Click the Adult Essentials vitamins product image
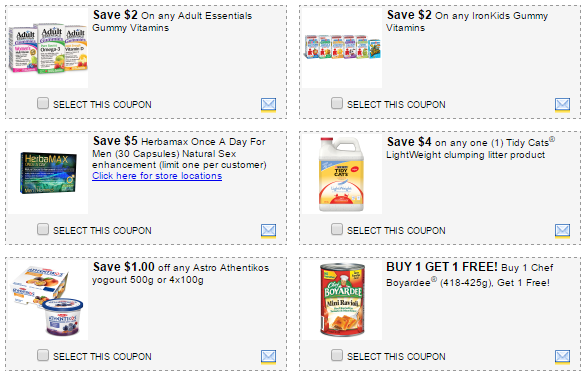 [48, 48]
